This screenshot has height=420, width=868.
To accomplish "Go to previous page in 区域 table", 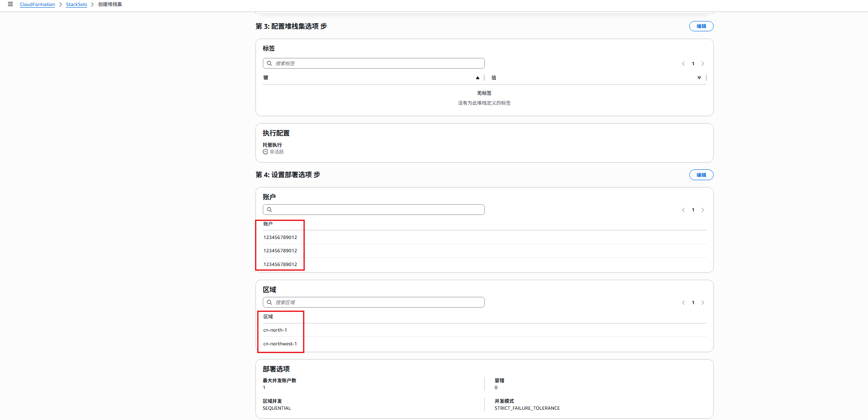I will point(683,303).
